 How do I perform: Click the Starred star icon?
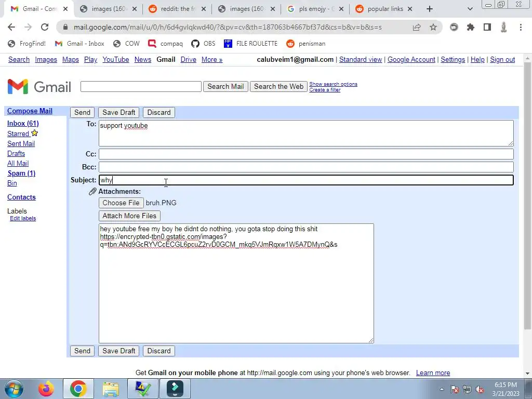point(34,133)
